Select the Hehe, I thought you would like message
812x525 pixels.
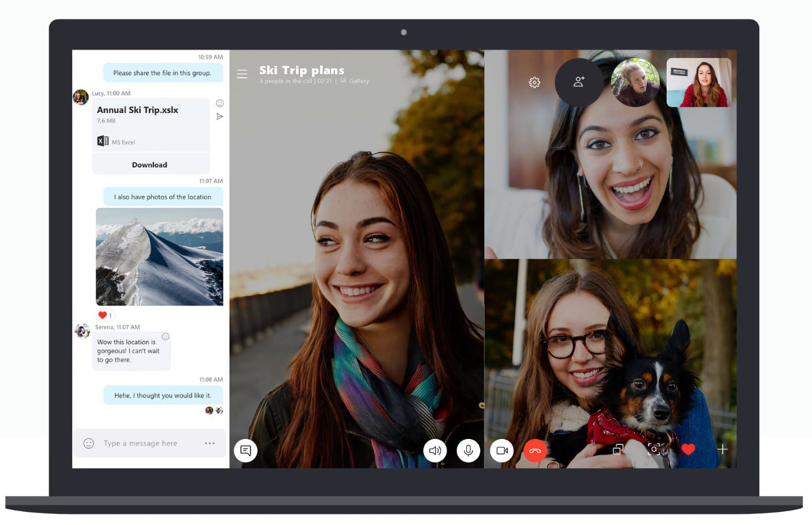163,395
